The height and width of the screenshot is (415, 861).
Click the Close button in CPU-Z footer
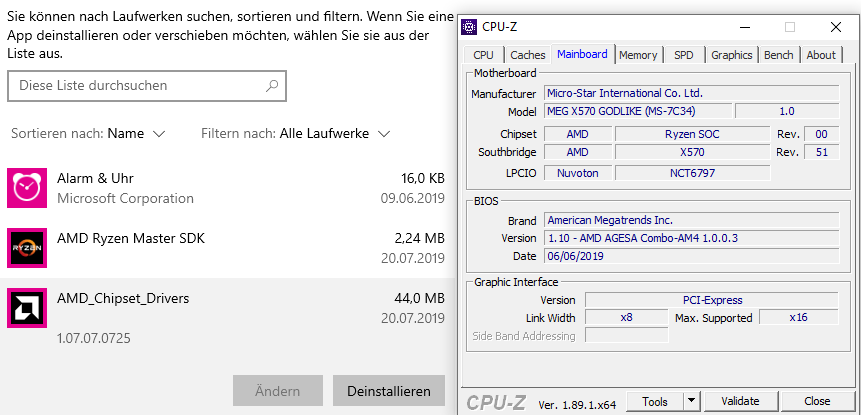click(x=817, y=402)
